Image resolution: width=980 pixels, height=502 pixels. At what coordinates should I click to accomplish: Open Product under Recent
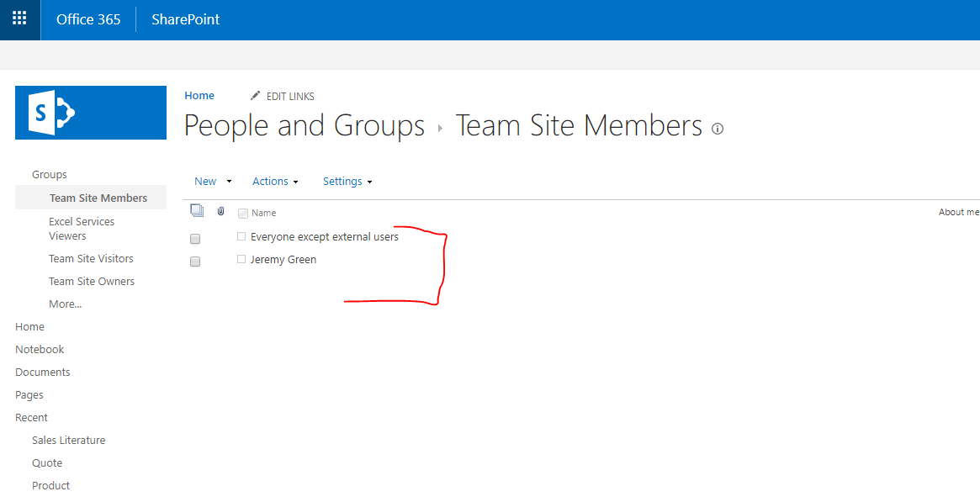point(50,485)
